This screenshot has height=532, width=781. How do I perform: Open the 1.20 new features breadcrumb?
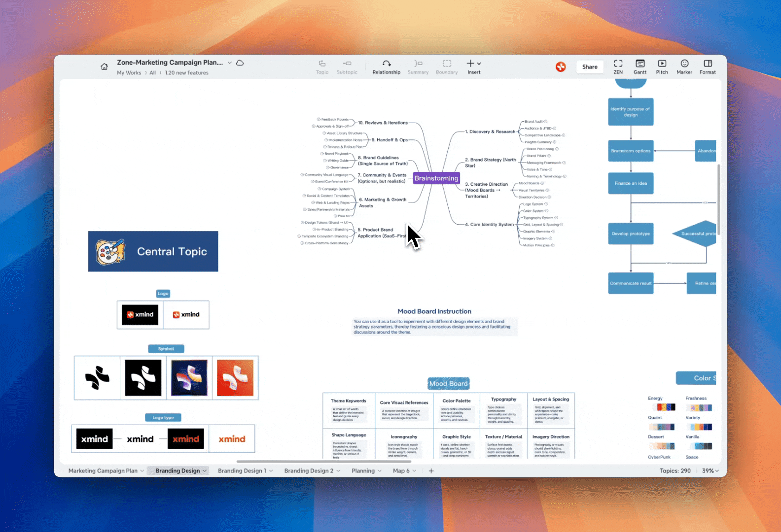[x=187, y=73]
